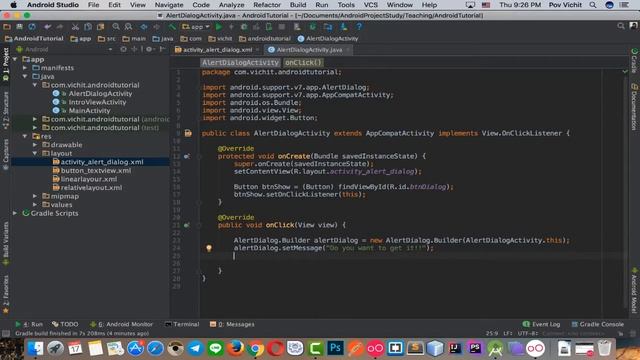The width and height of the screenshot is (640, 360).
Task: Open the Refactor menu
Action: coord(267,5)
